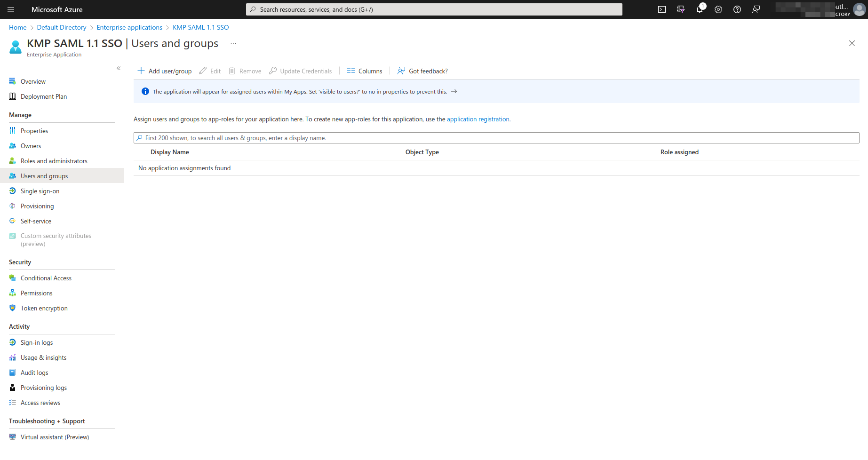Open the application registration link
This screenshot has height=460, width=868.
point(478,119)
